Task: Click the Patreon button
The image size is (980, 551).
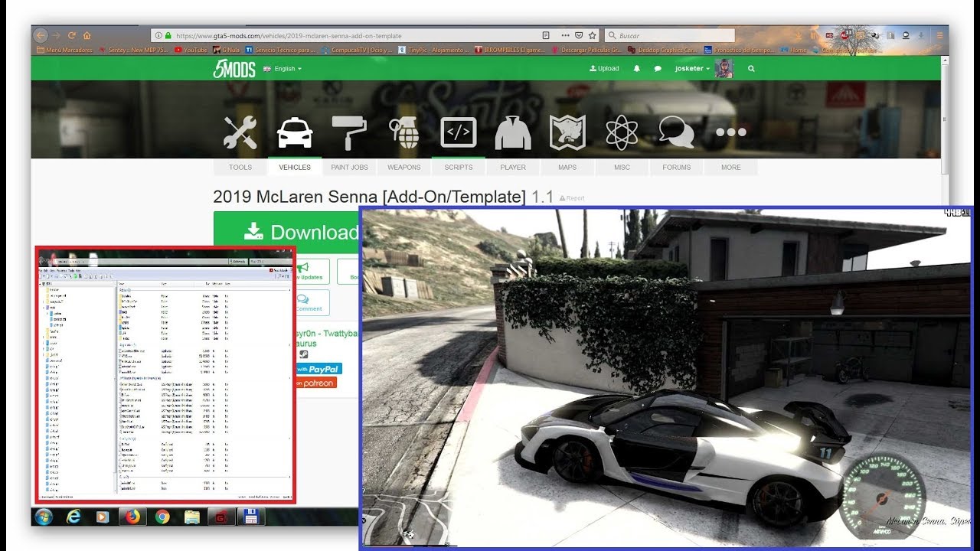Action: [x=316, y=383]
